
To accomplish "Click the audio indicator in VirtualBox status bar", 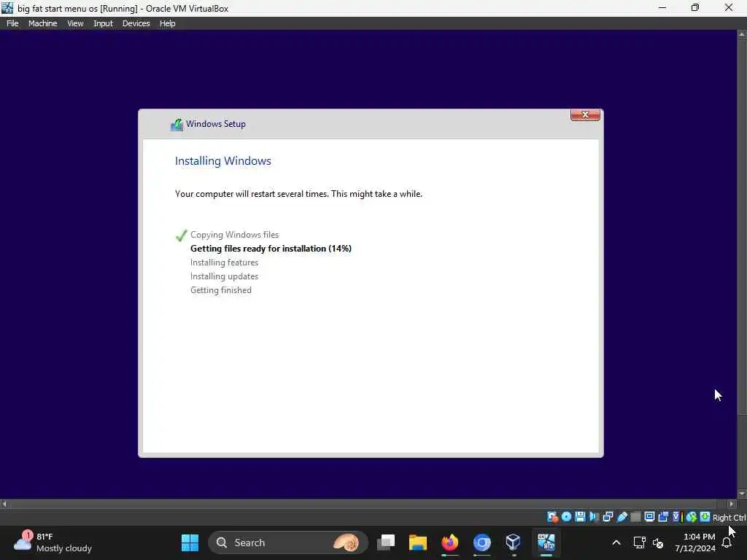I will click(594, 517).
